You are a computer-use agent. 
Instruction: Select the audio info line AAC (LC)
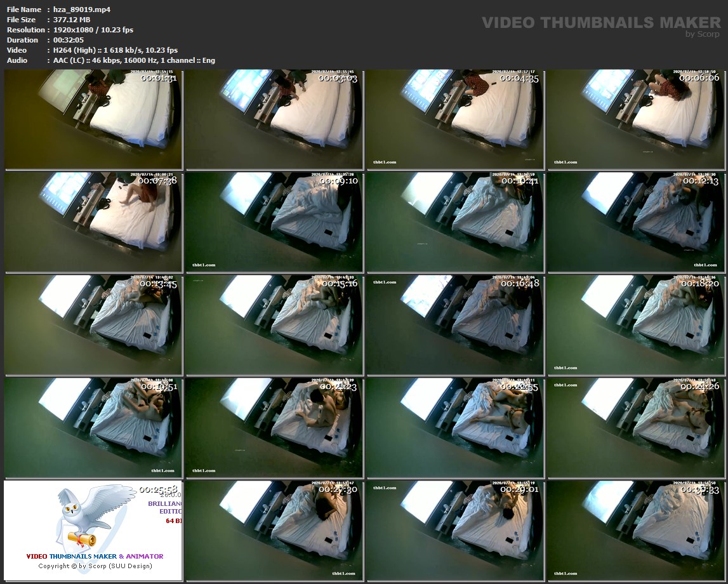coord(134,60)
